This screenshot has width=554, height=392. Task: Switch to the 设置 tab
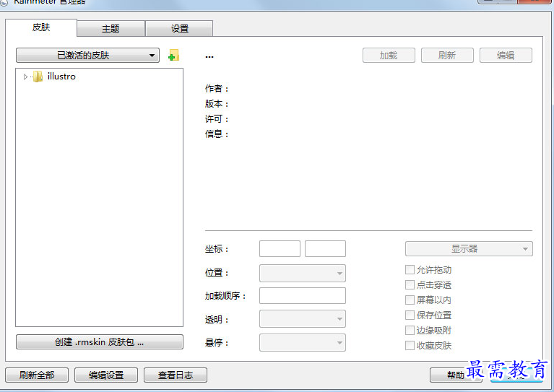click(179, 29)
